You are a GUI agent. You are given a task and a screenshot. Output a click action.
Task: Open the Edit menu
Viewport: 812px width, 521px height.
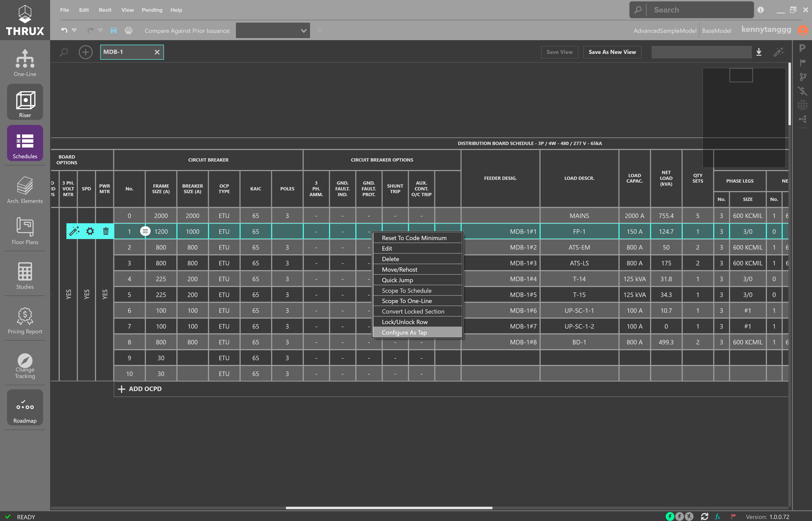click(x=84, y=10)
